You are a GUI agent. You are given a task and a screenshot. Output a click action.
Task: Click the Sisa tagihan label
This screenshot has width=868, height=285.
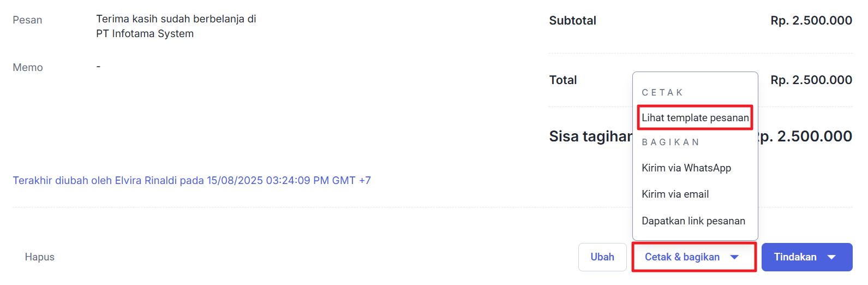coord(590,136)
